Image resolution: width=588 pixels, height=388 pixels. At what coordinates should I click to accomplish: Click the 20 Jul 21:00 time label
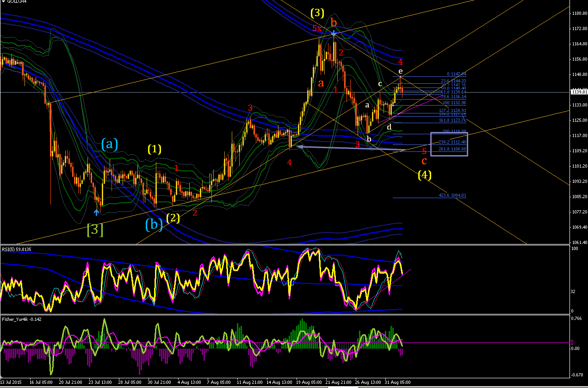(70, 383)
